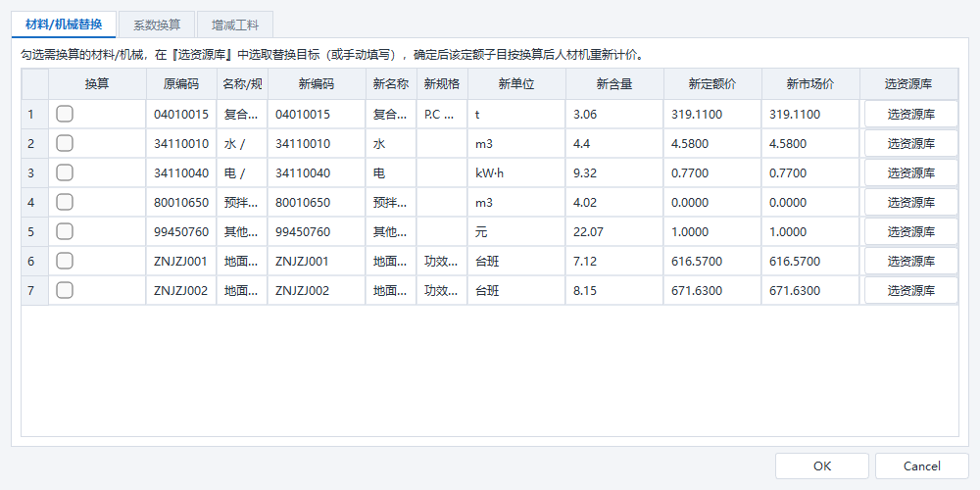The width and height of the screenshot is (980, 490).
Task: Switch to the 系数换算 tab
Action: (x=157, y=25)
